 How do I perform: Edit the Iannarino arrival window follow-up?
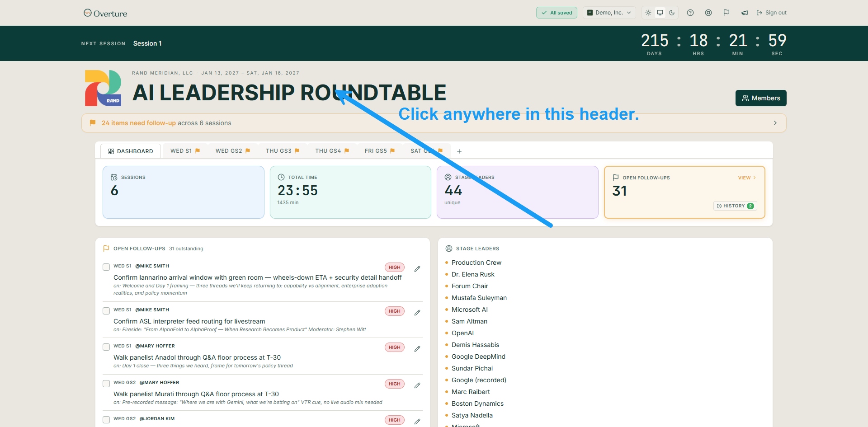417,269
